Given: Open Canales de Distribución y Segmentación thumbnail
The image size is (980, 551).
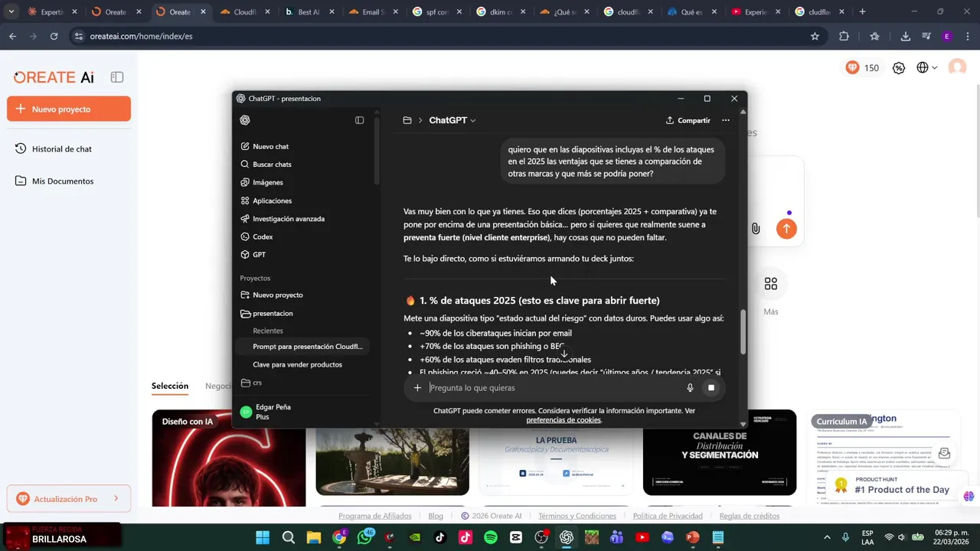Looking at the screenshot, I should point(720,452).
